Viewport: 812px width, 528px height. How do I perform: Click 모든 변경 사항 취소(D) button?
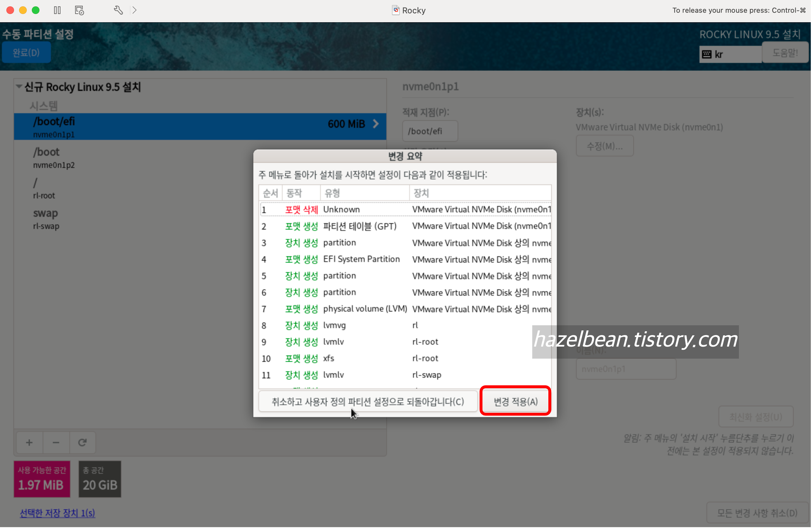point(758,513)
